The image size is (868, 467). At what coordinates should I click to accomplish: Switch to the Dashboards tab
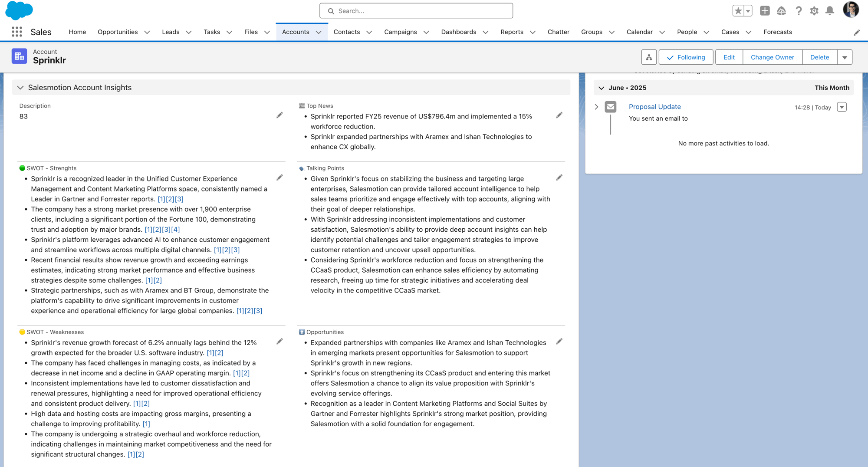(458, 32)
